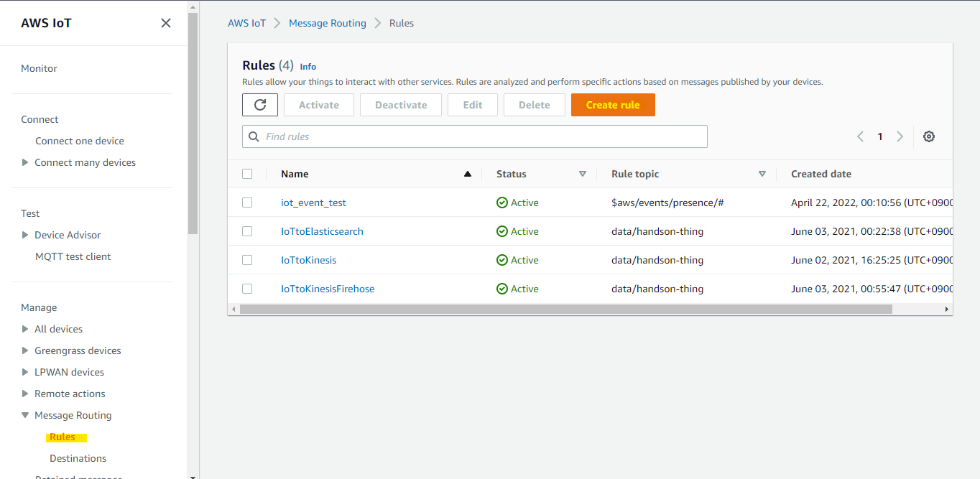Screen dimensions: 980x479
Task: Click Active status icon for iot_event_test
Action: 502,203
